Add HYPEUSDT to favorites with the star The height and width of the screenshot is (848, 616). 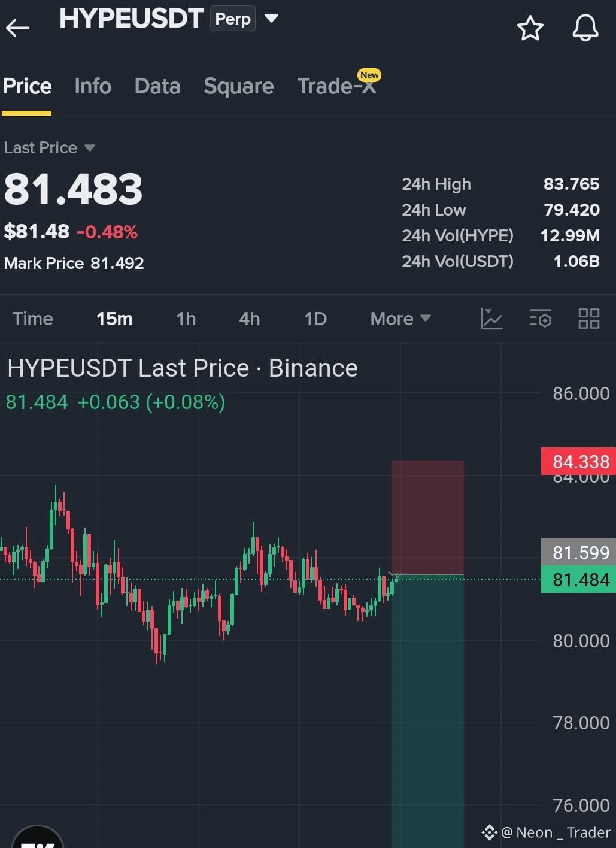(530, 28)
